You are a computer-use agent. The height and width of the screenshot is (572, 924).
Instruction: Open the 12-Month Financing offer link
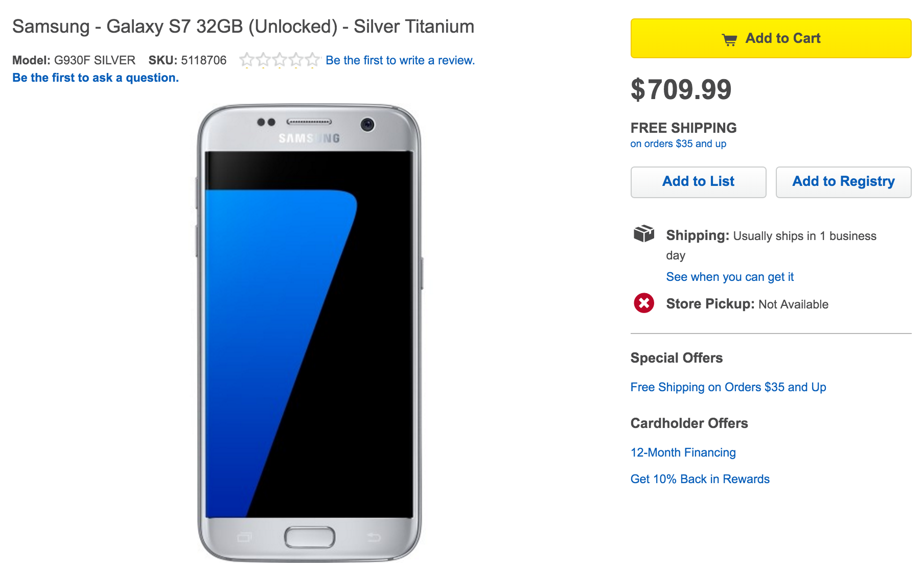(683, 452)
